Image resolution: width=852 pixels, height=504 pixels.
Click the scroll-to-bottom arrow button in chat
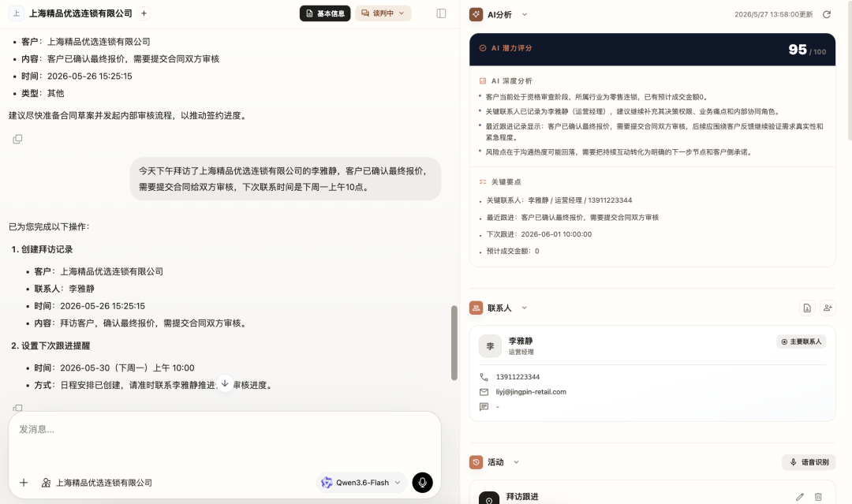tap(225, 383)
